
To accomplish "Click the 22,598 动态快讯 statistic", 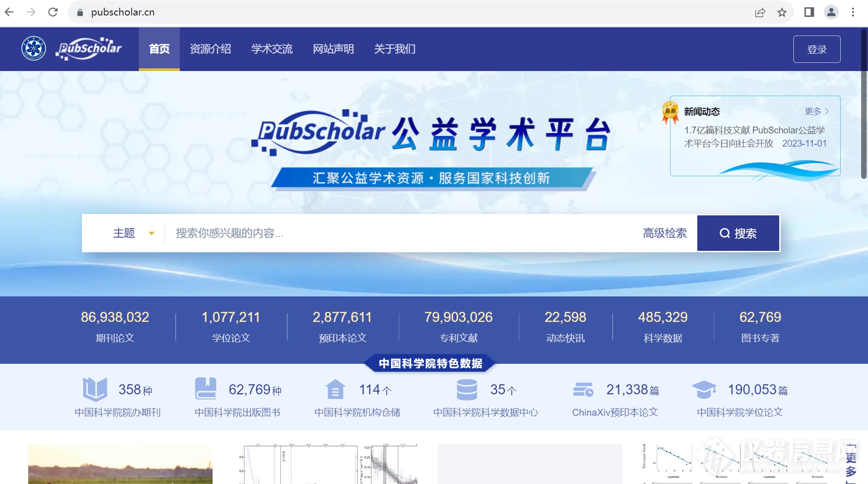I will click(x=565, y=327).
